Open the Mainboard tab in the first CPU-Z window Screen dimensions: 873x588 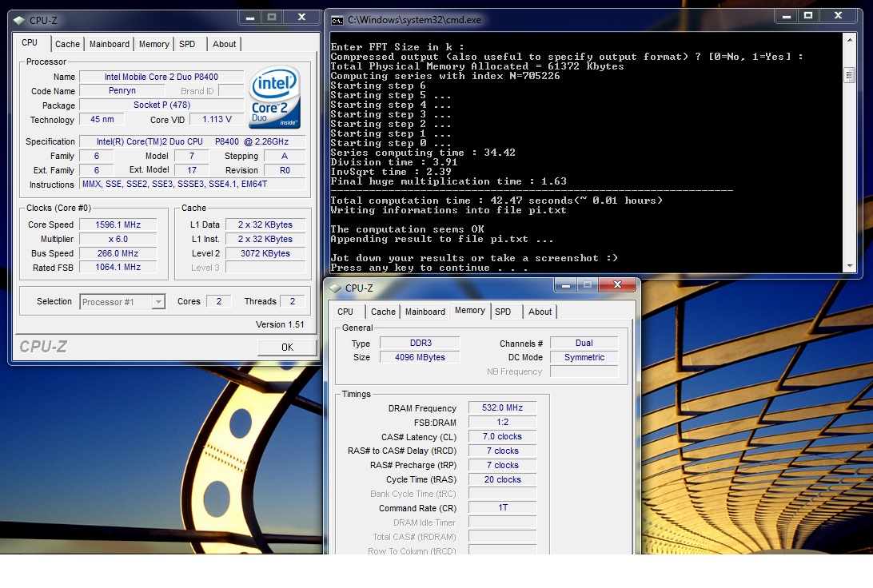click(x=109, y=44)
